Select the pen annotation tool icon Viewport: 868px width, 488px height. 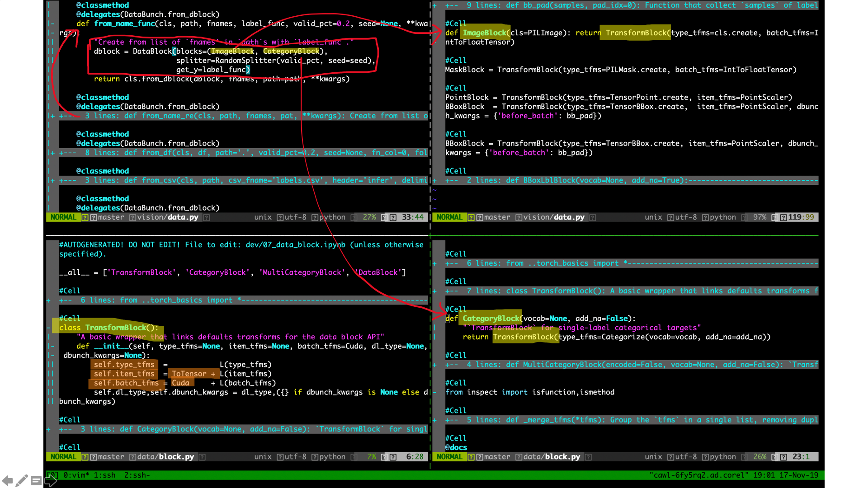tap(21, 480)
